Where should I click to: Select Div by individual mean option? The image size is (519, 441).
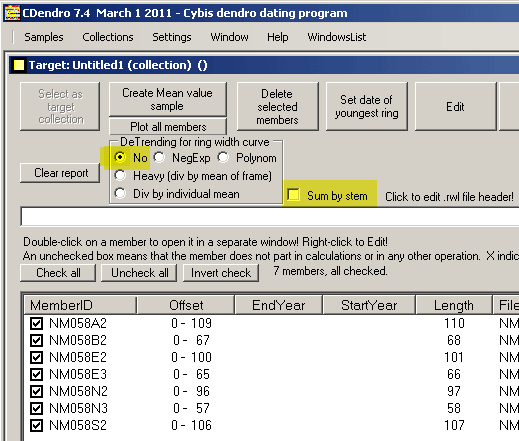[120, 193]
